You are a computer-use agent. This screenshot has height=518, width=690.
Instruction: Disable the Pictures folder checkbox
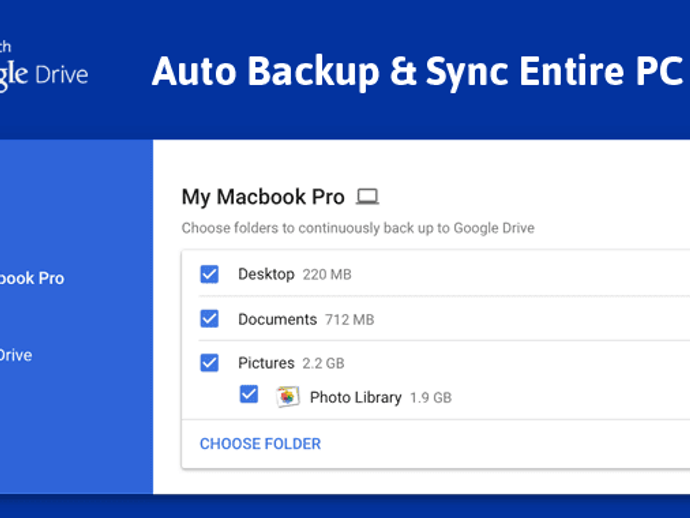pos(209,362)
